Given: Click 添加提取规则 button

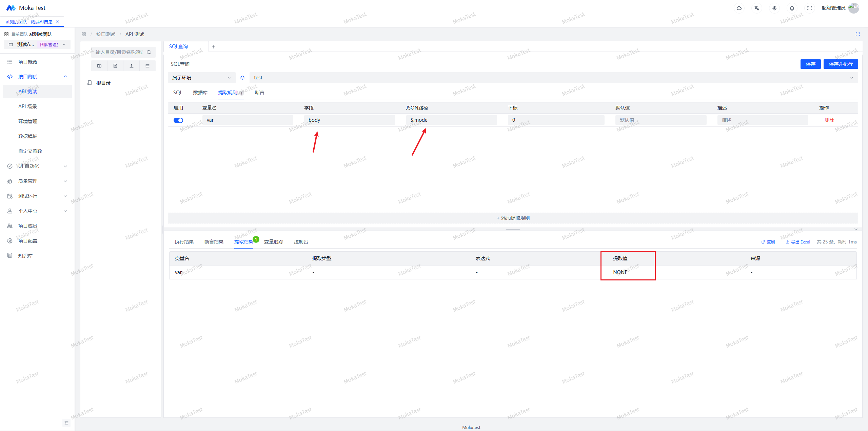Looking at the screenshot, I should click(513, 218).
